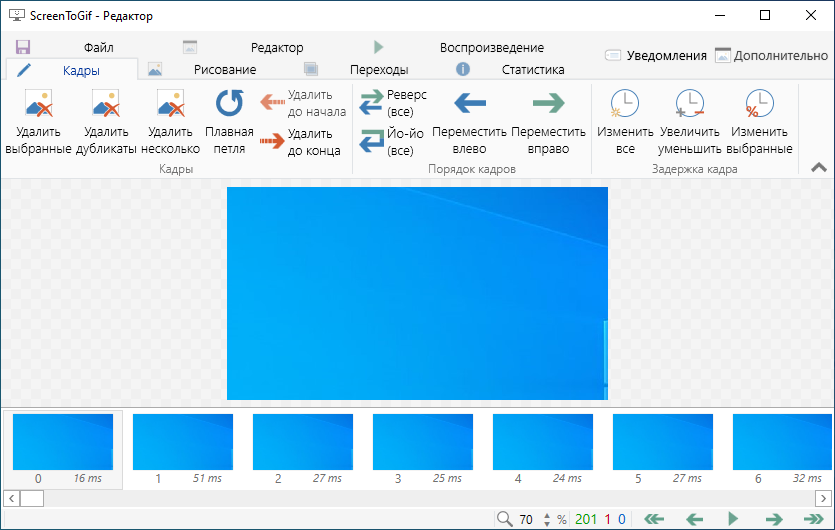Click the 51 ms delay label

point(207,478)
